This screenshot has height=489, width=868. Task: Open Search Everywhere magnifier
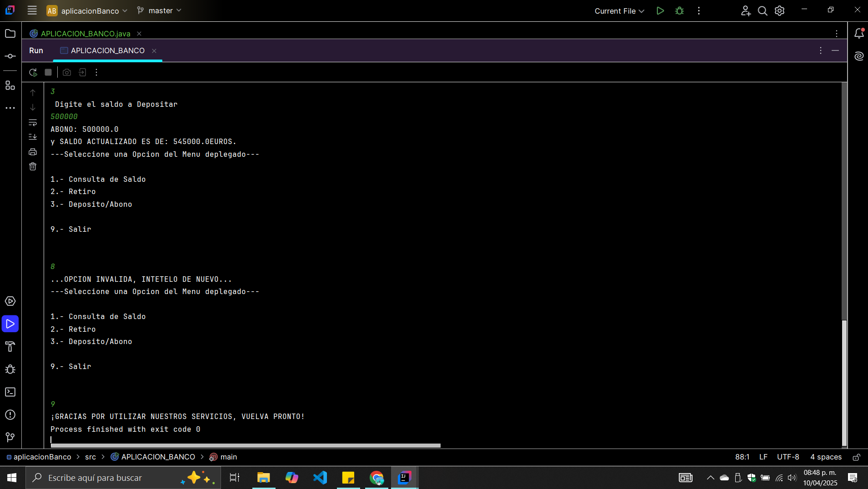[763, 10]
